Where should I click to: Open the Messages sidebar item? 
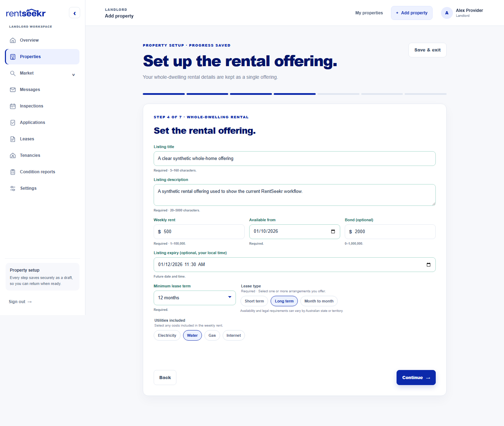click(x=42, y=90)
